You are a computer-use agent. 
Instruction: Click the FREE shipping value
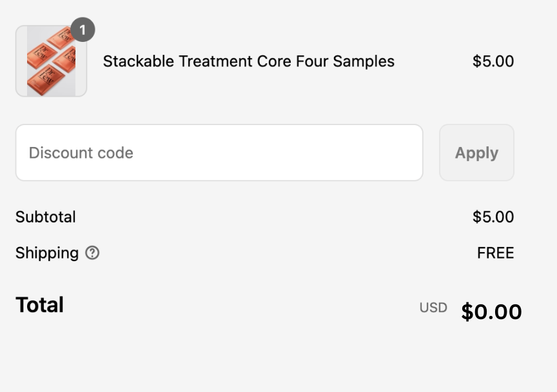(x=495, y=253)
